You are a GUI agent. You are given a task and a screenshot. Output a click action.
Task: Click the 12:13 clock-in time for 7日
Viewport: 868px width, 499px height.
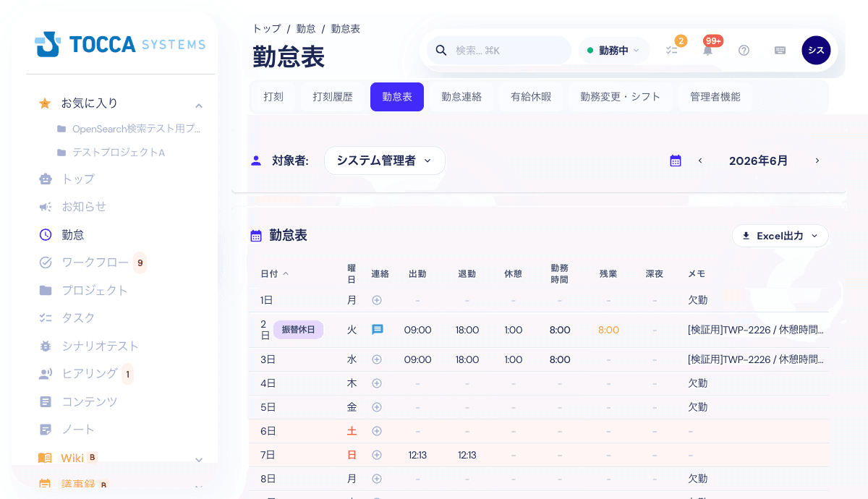[x=417, y=455]
